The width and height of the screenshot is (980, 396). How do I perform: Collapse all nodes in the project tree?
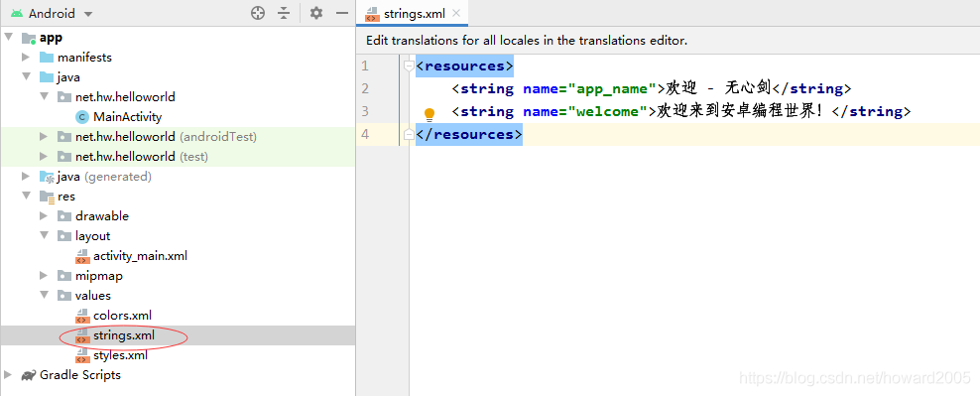click(x=284, y=13)
